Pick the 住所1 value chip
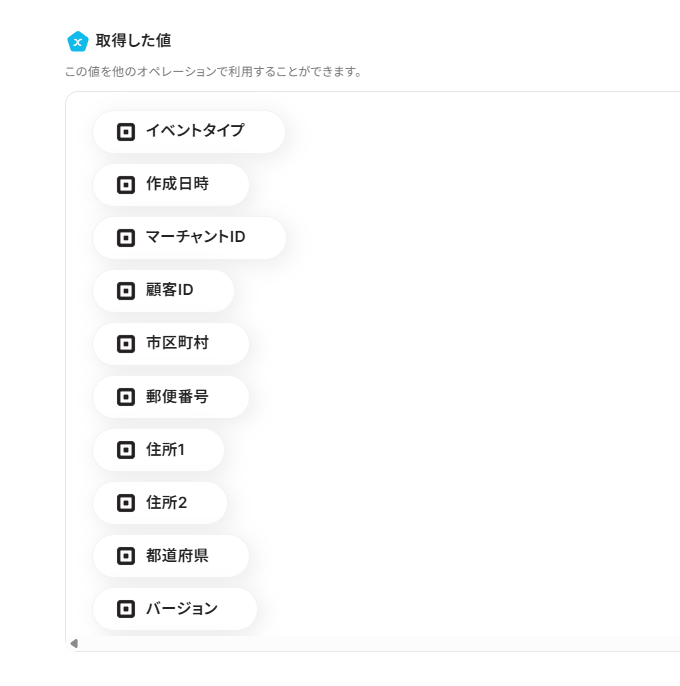 pos(159,450)
